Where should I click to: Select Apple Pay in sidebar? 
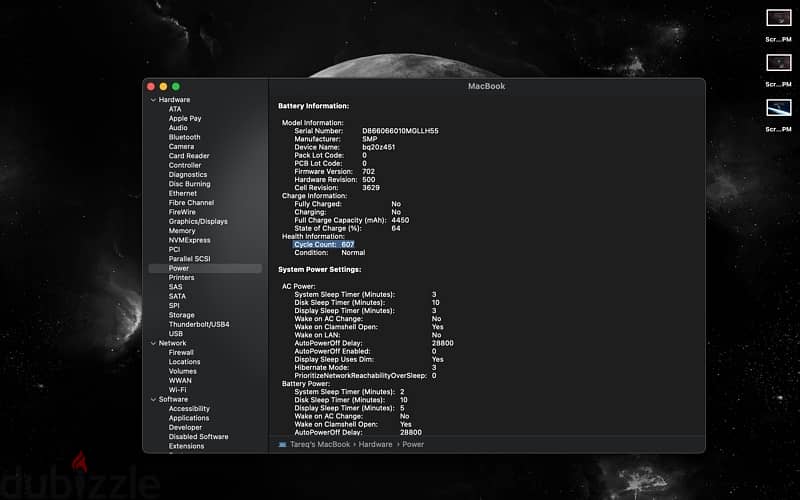click(185, 118)
